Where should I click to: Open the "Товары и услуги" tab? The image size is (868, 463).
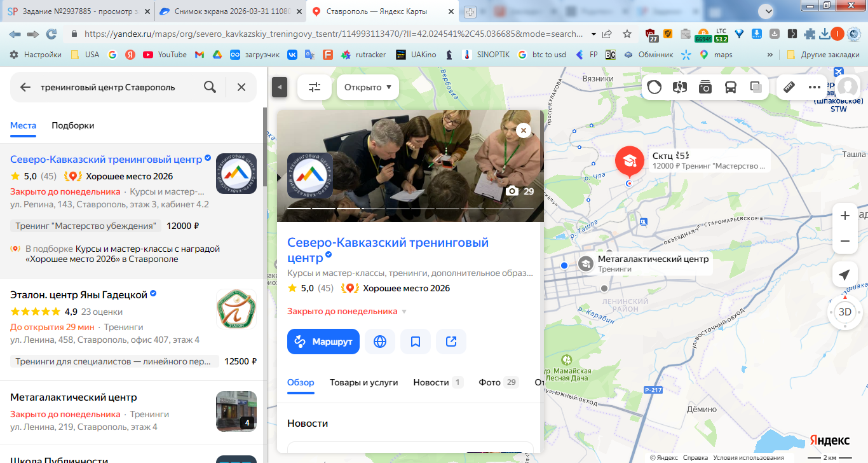[363, 382]
